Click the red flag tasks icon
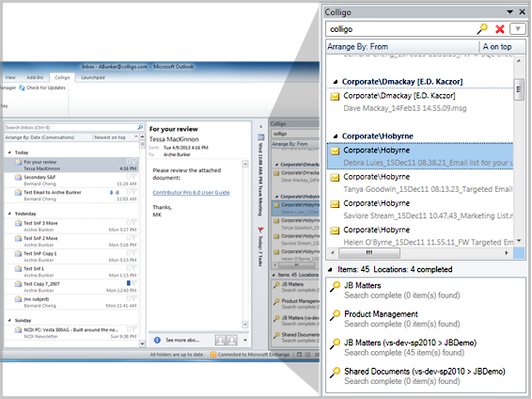Viewport: 532px width, 399px height. (260, 231)
